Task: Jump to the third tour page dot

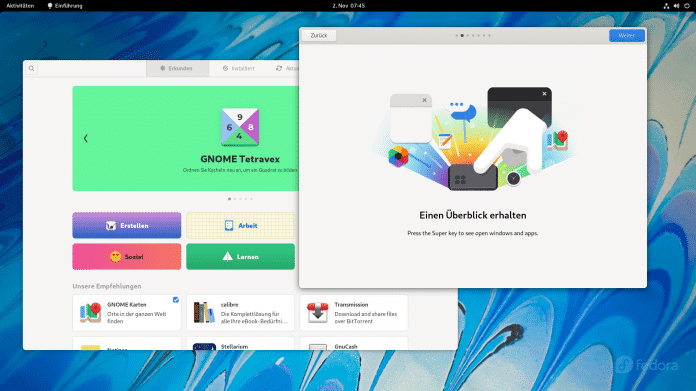Action: 467,36
